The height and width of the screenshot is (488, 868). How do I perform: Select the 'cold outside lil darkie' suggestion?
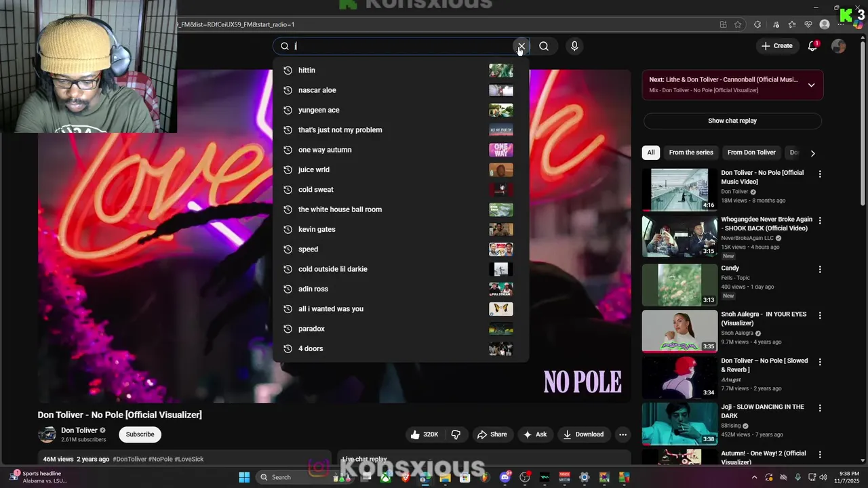(400, 269)
